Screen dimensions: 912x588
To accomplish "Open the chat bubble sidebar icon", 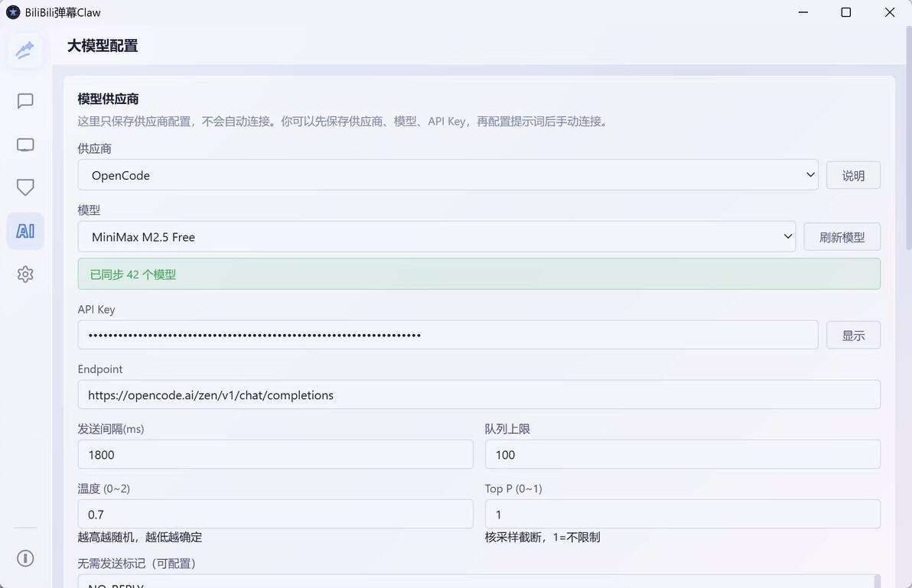I will (x=25, y=101).
